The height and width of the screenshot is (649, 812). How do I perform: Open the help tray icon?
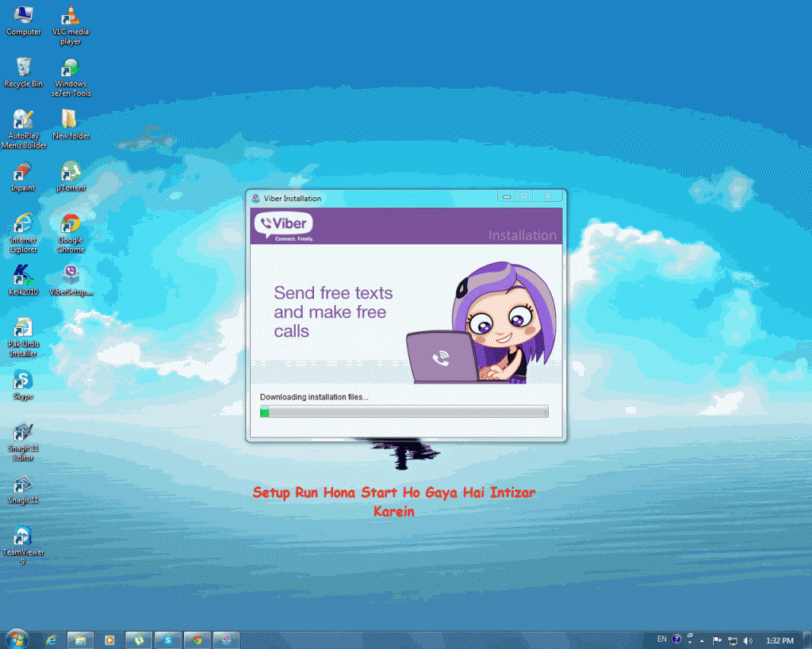coord(676,639)
